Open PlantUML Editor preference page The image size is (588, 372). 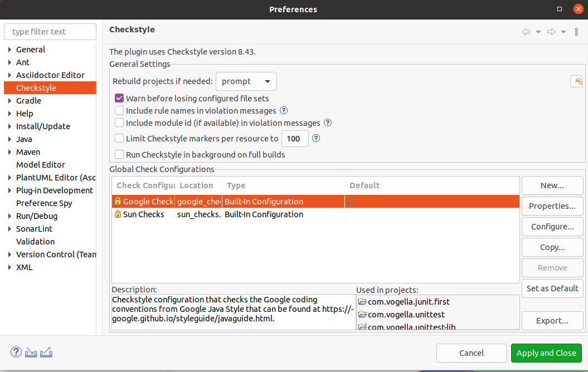[56, 178]
